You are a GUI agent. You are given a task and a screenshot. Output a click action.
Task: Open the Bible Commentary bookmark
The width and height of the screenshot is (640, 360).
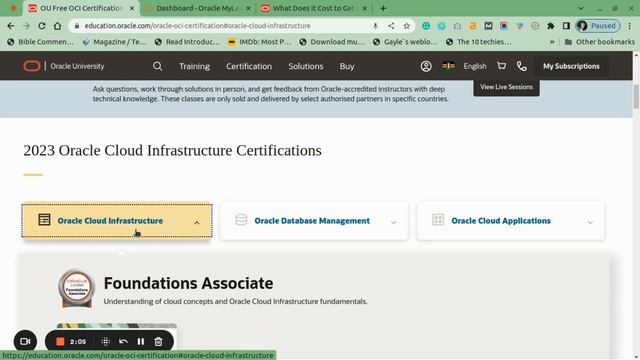coord(41,42)
